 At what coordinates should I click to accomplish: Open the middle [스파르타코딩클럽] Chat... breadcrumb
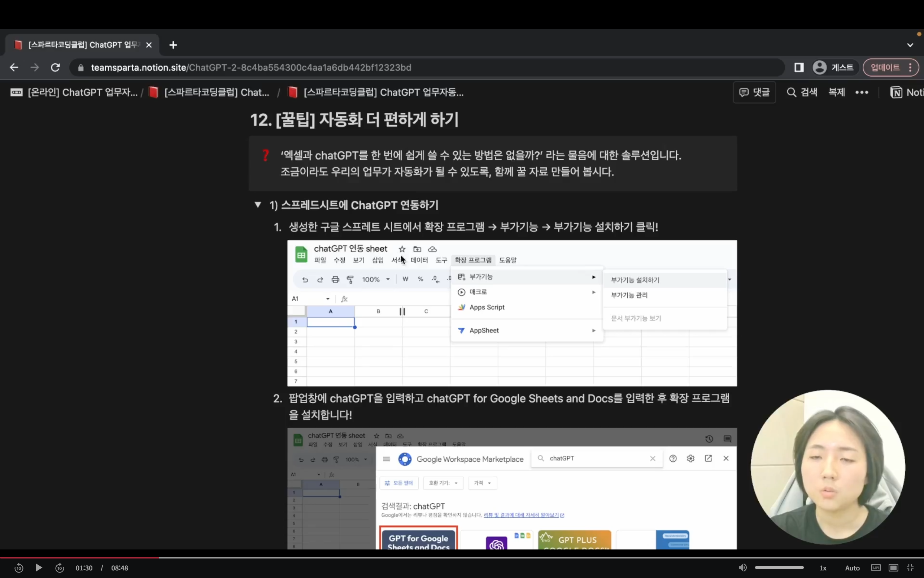(209, 92)
